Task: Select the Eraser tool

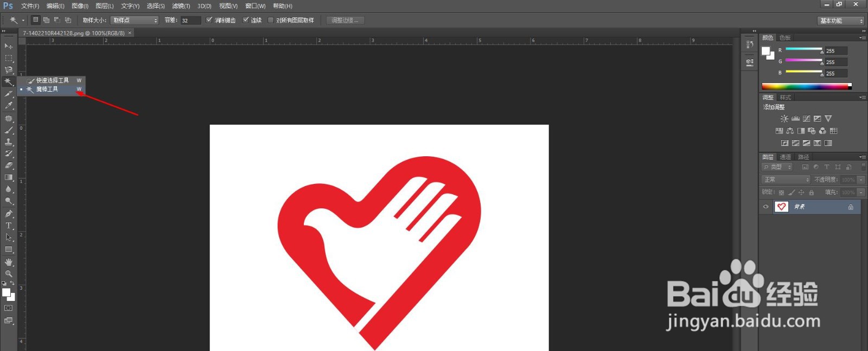Action: [x=9, y=165]
